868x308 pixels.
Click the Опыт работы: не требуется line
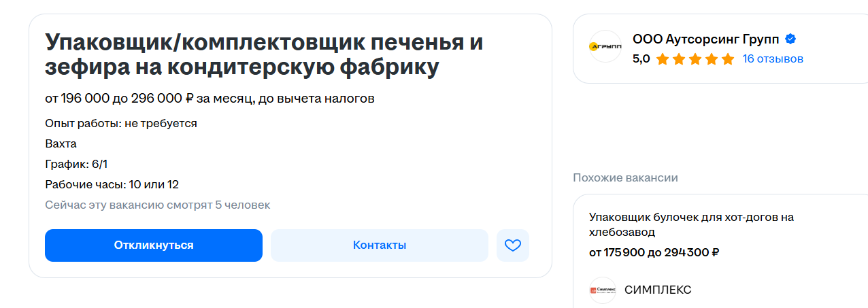click(121, 124)
